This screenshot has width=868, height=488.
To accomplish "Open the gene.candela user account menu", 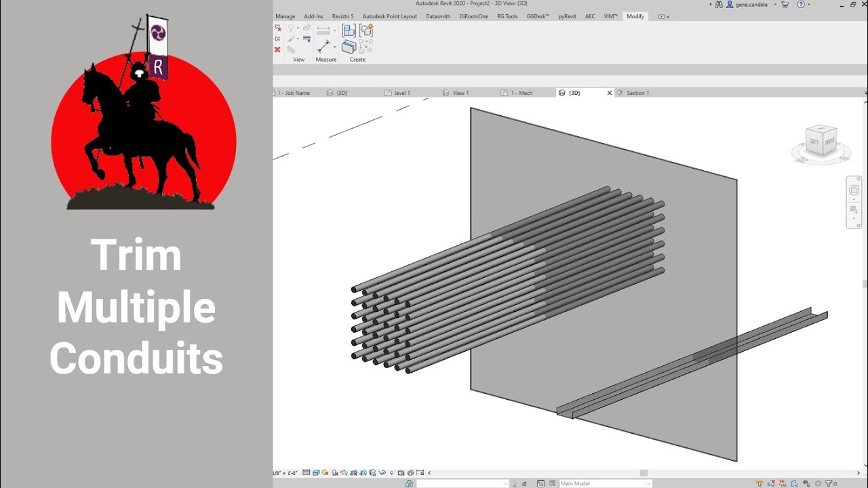I will point(750,4).
